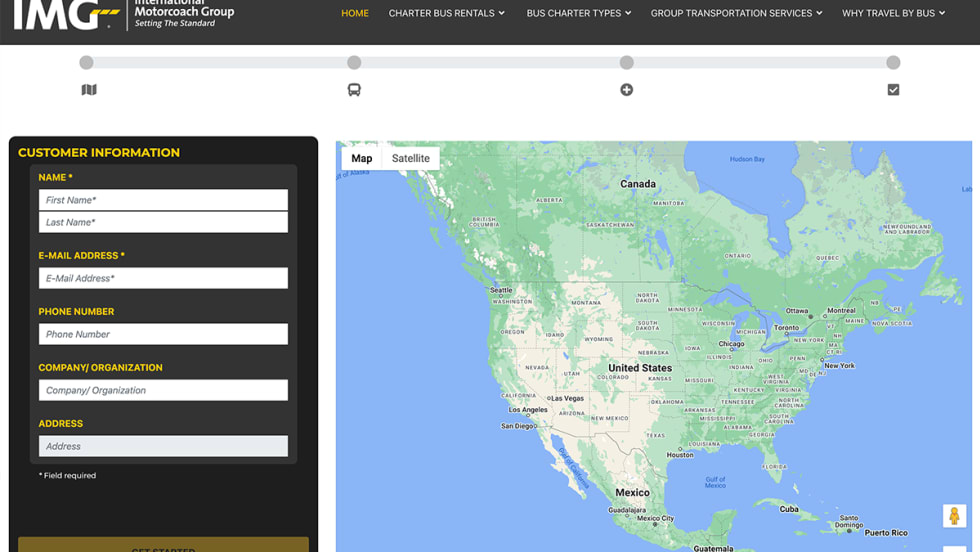Click the plus circle step icon
980x552 pixels.
(627, 90)
